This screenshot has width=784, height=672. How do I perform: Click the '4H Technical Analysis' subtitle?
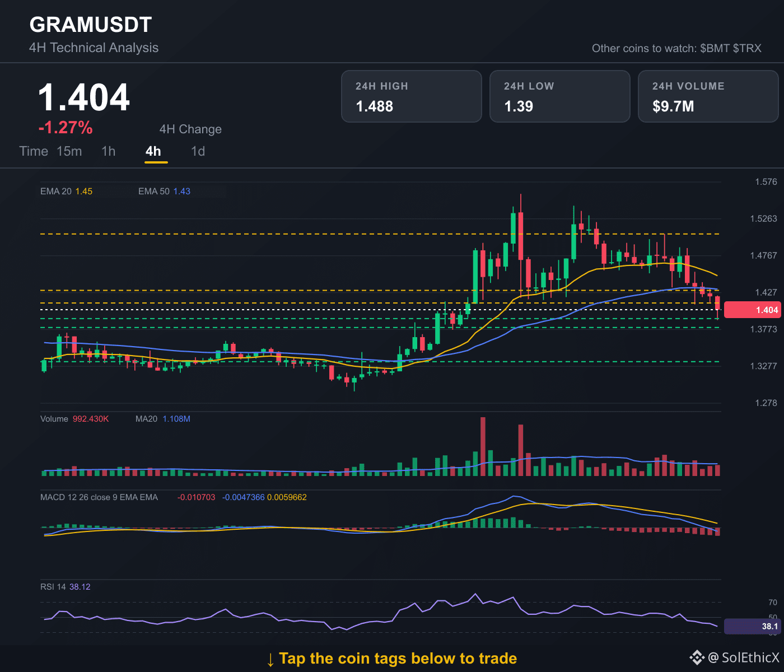(94, 48)
